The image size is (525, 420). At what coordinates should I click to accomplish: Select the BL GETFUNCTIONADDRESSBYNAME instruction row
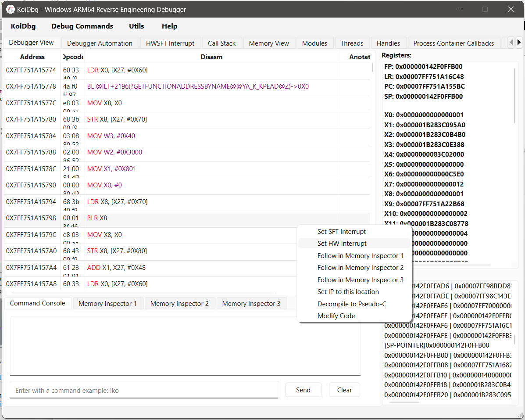click(187, 87)
